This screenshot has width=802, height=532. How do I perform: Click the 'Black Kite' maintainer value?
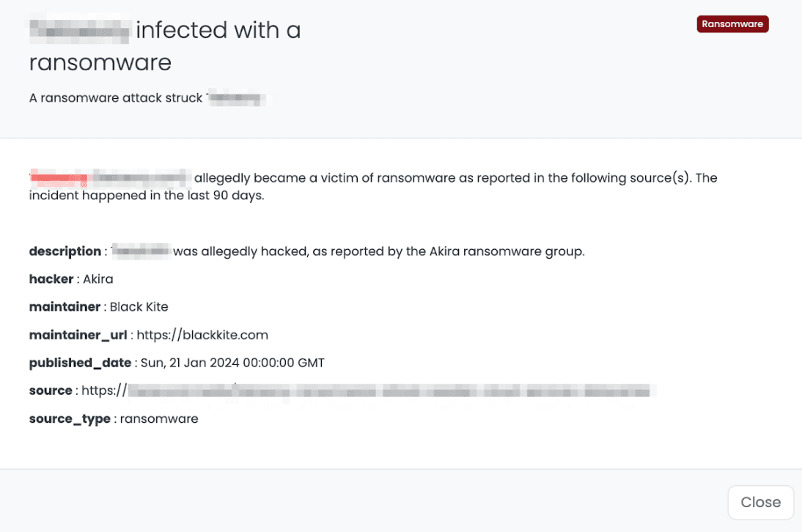click(139, 307)
